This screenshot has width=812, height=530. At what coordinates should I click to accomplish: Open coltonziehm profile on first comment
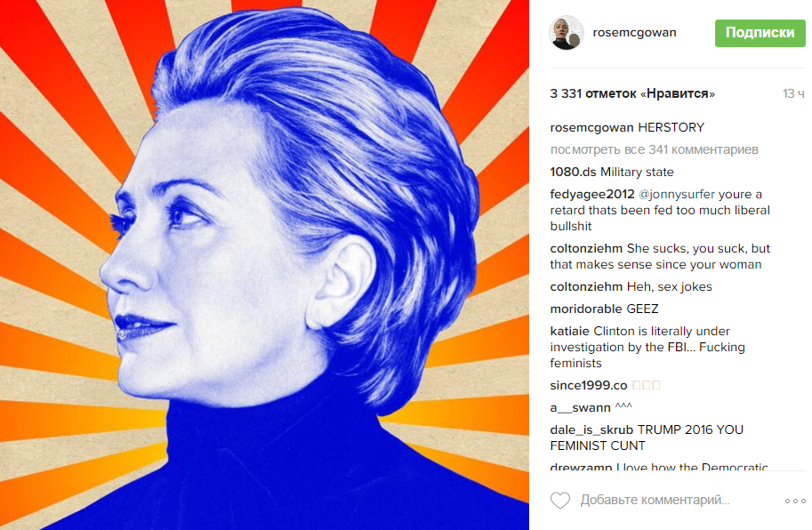pos(586,248)
